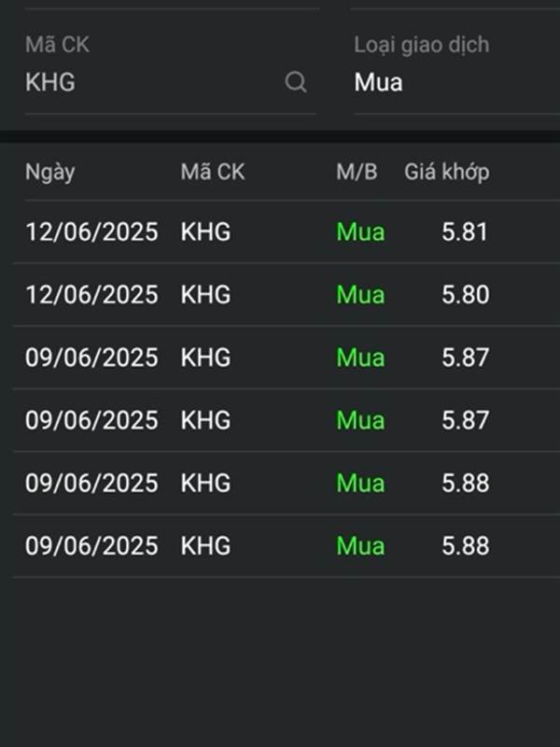Viewport: 560px width, 747px height.
Task: Sort by the Ngày column header
Action: [49, 172]
